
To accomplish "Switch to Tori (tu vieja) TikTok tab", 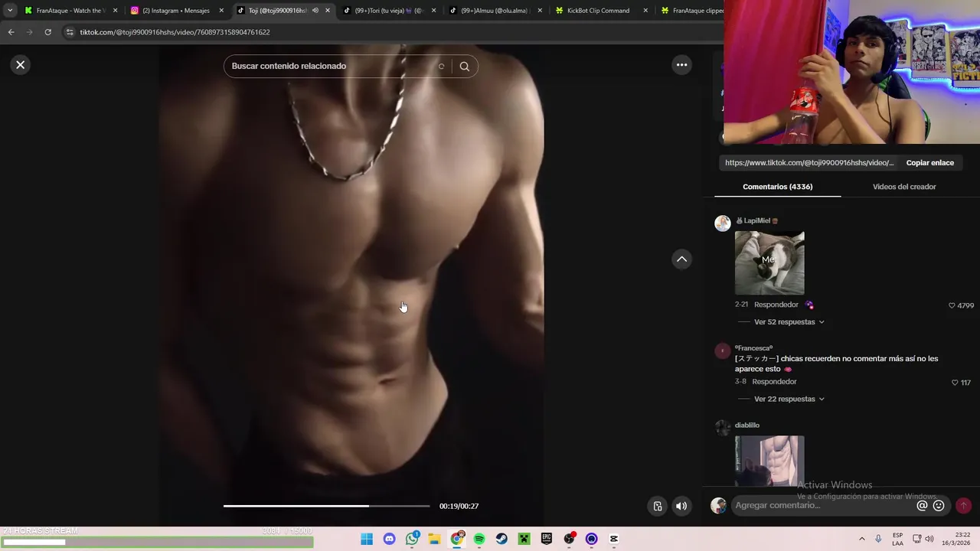I will click(x=390, y=11).
